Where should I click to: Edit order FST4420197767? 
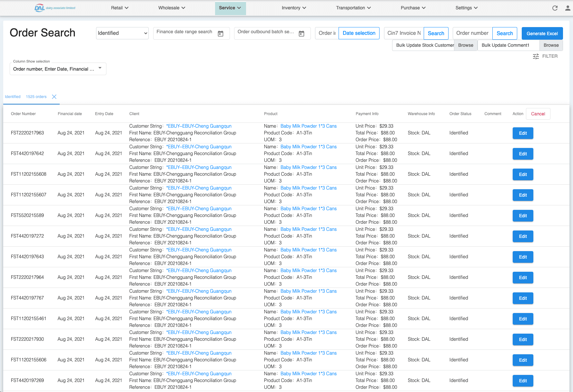click(x=523, y=298)
